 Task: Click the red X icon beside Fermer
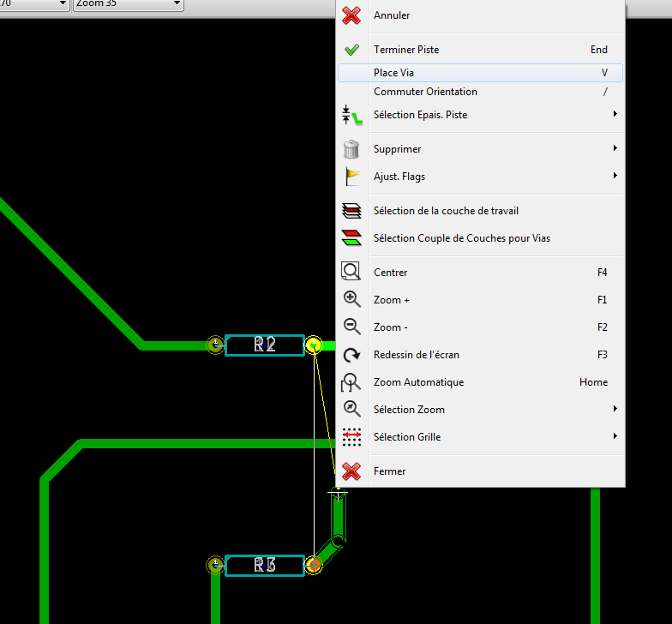(x=351, y=471)
